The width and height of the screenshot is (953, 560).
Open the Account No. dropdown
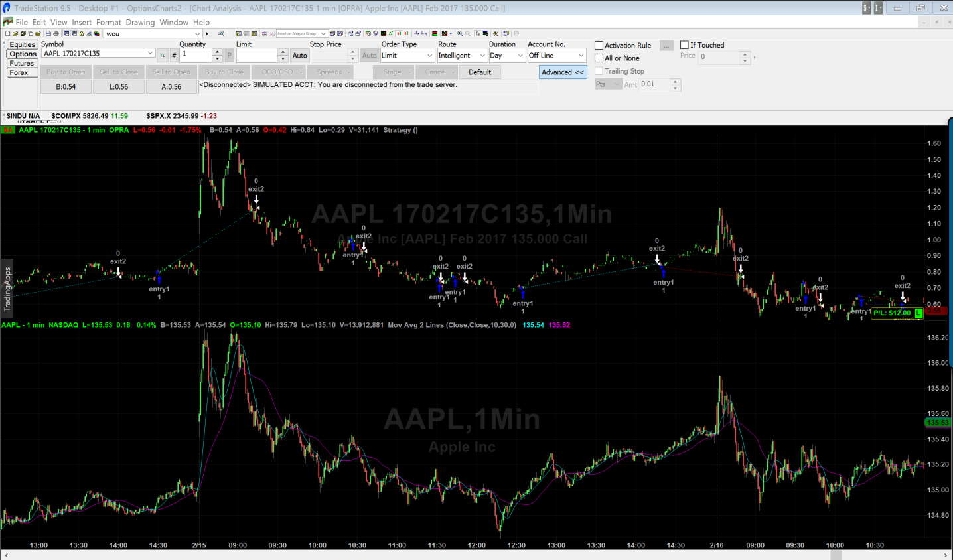click(581, 56)
